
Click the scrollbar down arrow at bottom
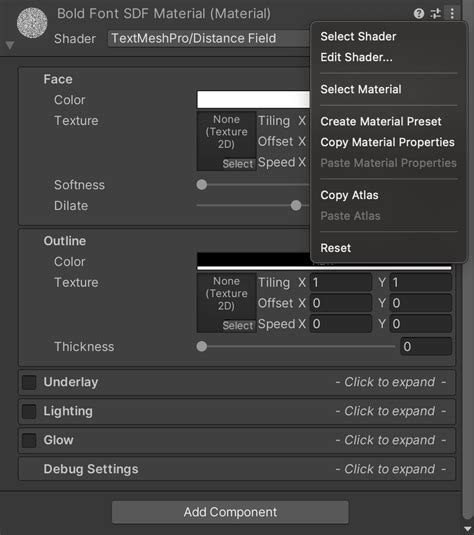coord(468,529)
